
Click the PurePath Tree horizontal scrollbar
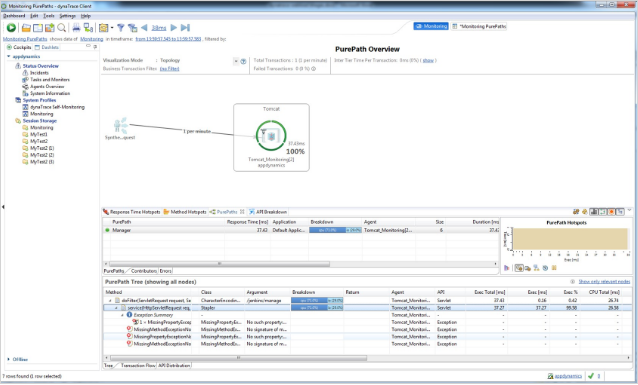(238, 358)
